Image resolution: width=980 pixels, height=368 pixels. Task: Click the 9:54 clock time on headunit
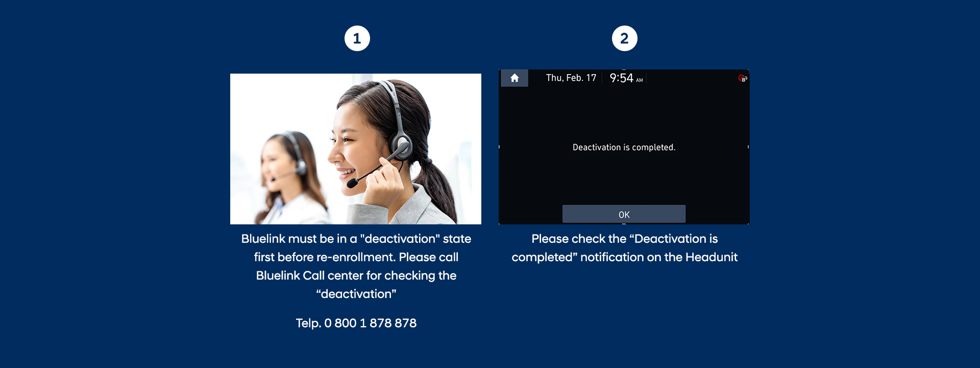pyautogui.click(x=621, y=78)
